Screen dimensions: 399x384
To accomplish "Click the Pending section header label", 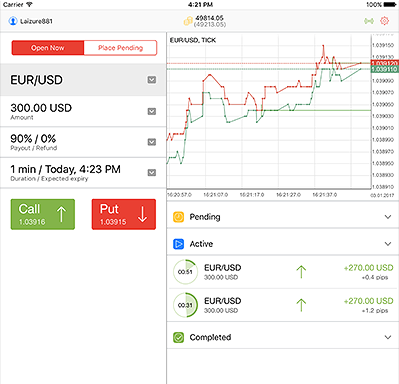I will point(205,217).
